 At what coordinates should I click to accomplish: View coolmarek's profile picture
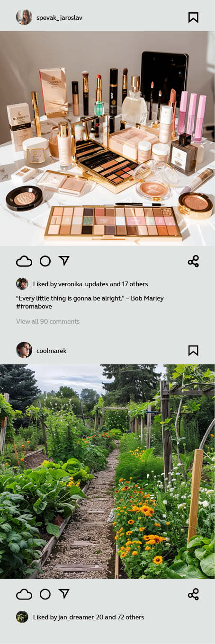point(24,350)
